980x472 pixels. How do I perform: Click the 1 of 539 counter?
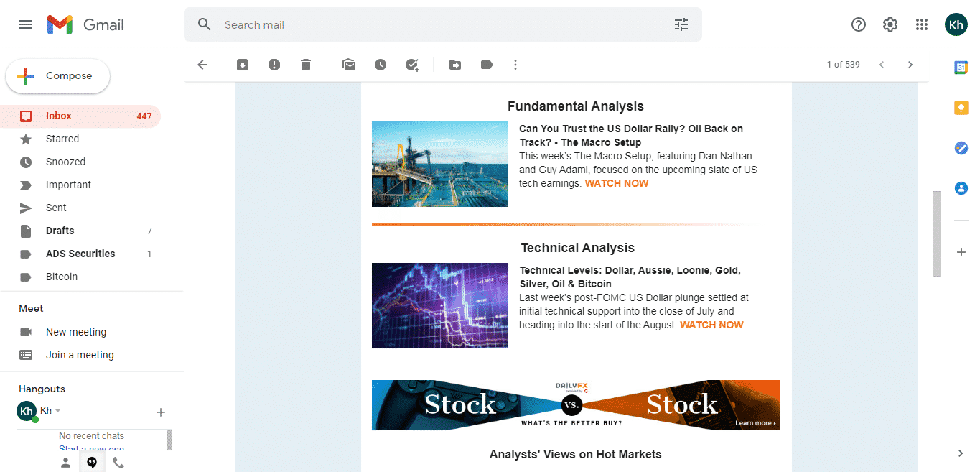point(843,65)
